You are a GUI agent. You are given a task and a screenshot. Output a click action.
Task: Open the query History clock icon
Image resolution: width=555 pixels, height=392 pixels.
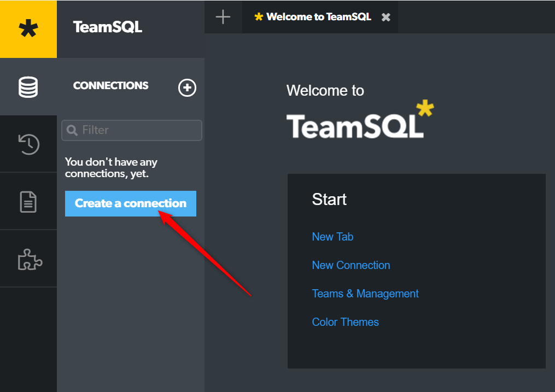28,144
